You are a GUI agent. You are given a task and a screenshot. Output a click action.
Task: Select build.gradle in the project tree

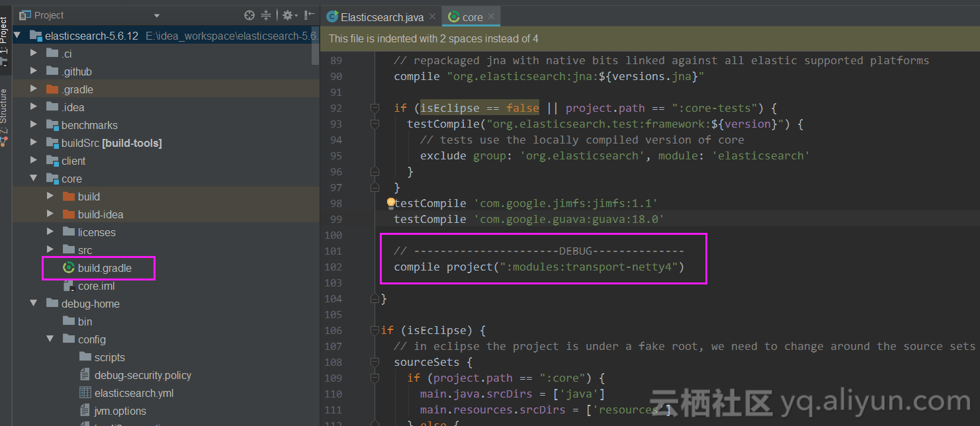pyautogui.click(x=105, y=268)
